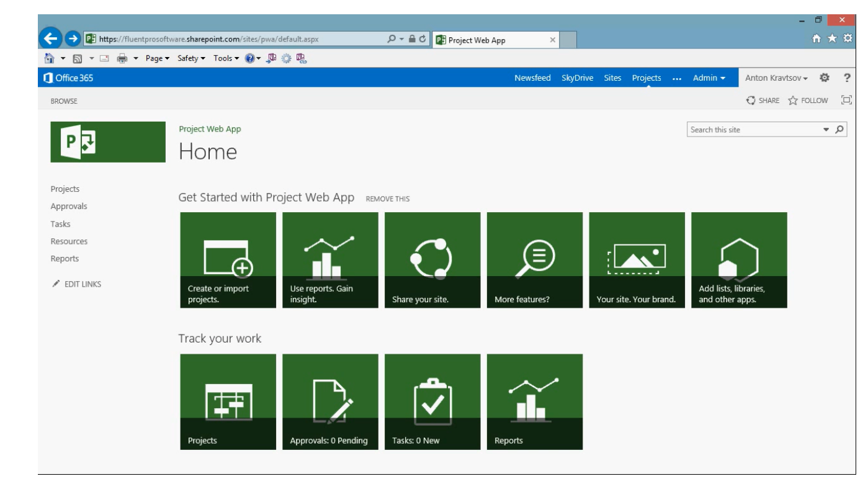Click the green Project logo on the page
The height and width of the screenshot is (484, 868).
pos(108,142)
